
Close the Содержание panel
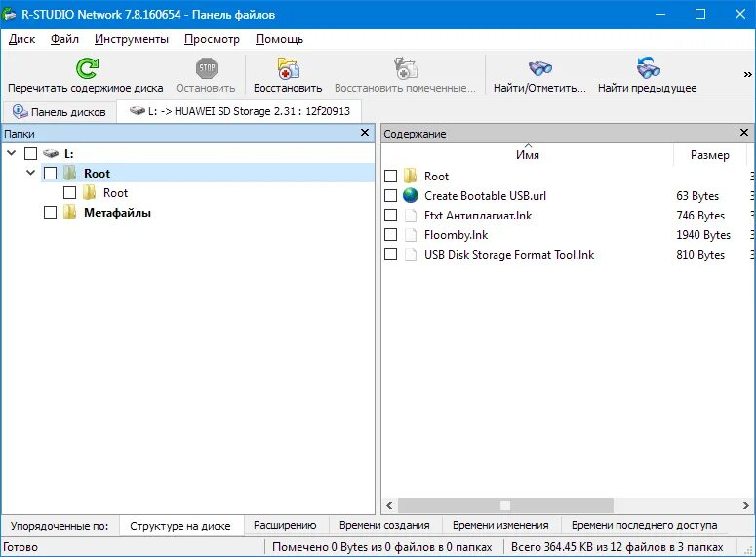tap(744, 132)
